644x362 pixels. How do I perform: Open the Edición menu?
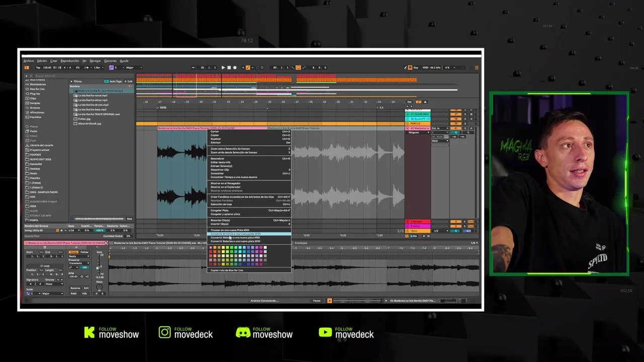(x=42, y=61)
